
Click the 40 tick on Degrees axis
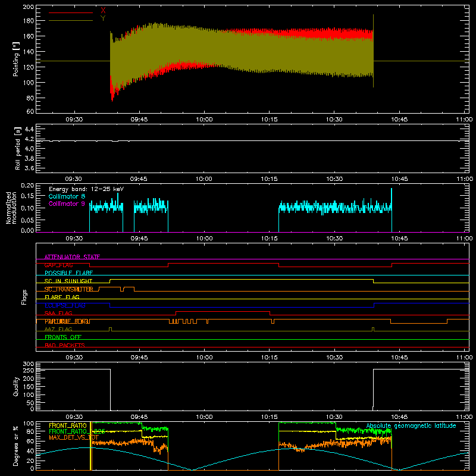pos(30,451)
